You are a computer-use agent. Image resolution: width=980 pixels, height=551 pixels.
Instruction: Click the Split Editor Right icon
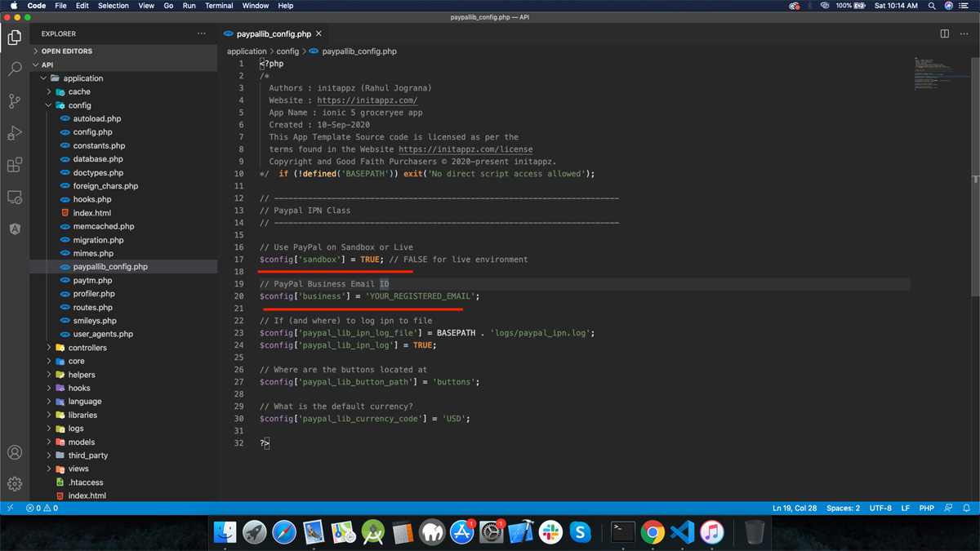944,33
